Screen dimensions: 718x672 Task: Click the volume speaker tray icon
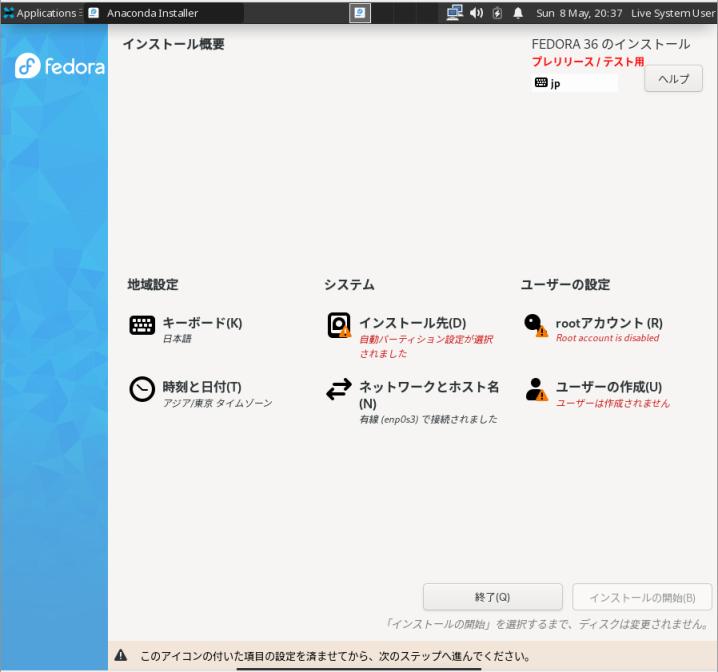tap(476, 13)
